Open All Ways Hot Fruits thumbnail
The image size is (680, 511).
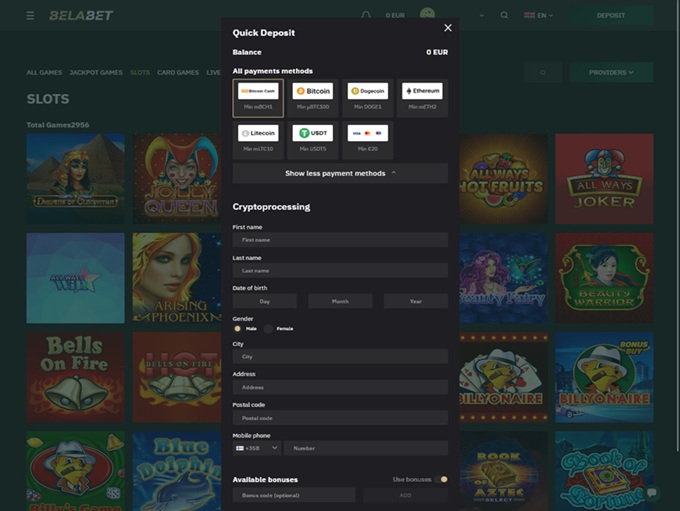coord(503,179)
